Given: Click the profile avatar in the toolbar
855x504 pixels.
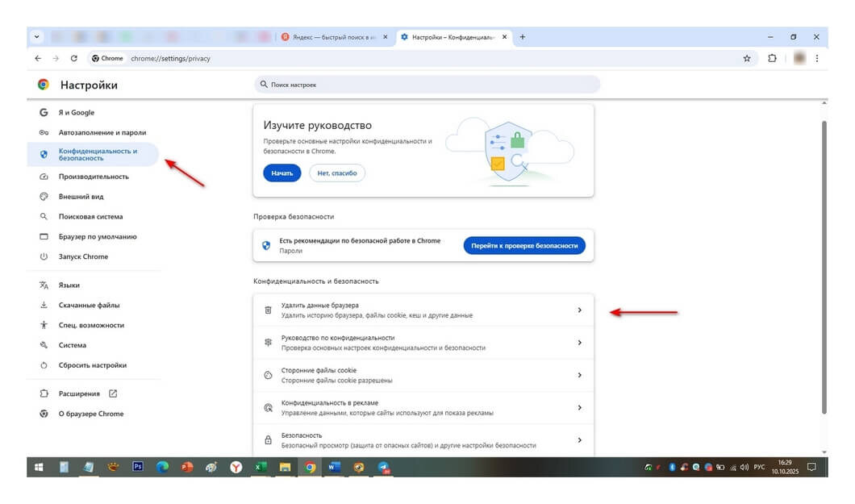Looking at the screenshot, I should (799, 58).
